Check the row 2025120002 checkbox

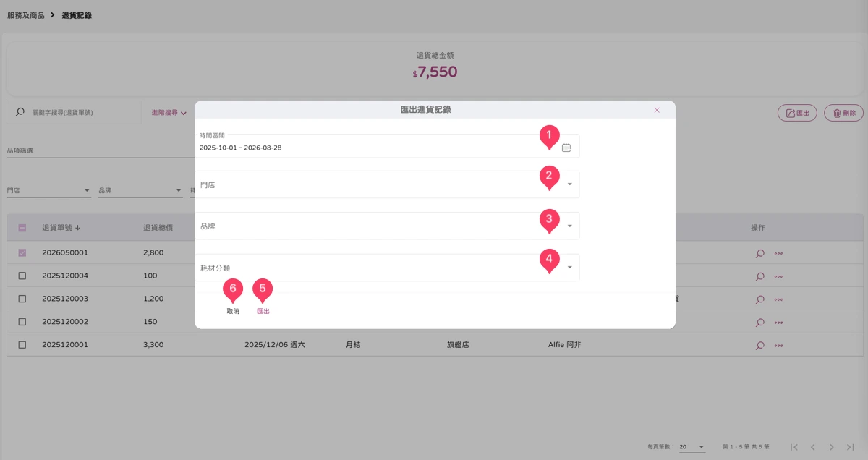pos(22,322)
